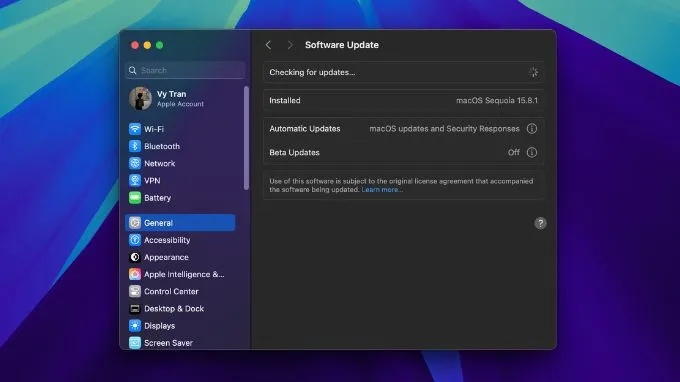
Task: Click the sidebar scrollbar
Action: (246, 138)
